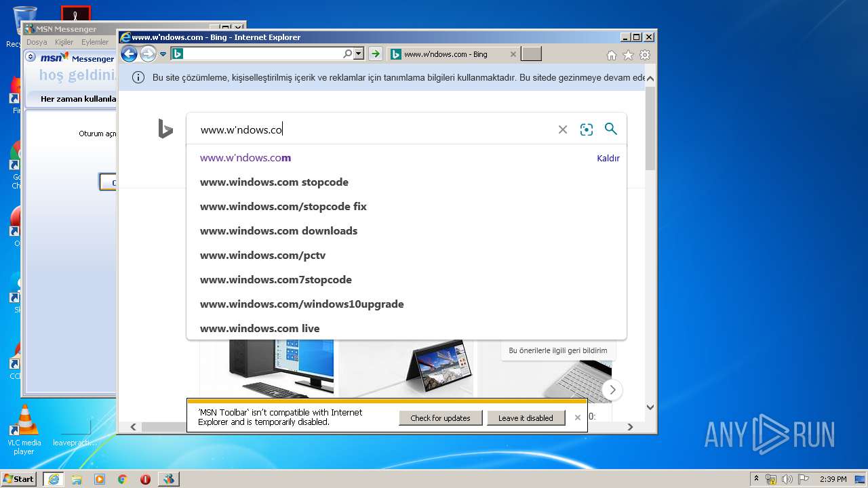Viewport: 868px width, 488px height.
Task: Open VLC media player desktop shortcut
Action: coord(24,430)
